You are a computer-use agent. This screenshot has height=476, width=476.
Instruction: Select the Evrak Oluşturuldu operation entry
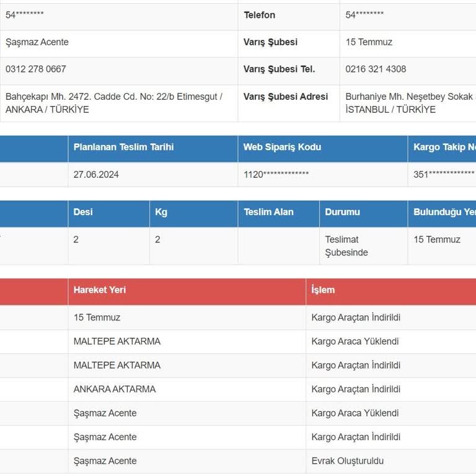pos(348,461)
